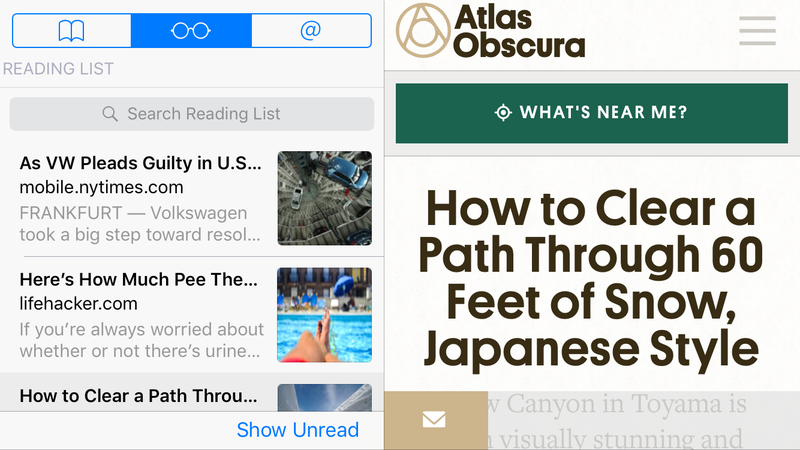Screen dimensions: 800x450
Task: Click the Atlas Obscura circular logo
Action: pos(423,31)
